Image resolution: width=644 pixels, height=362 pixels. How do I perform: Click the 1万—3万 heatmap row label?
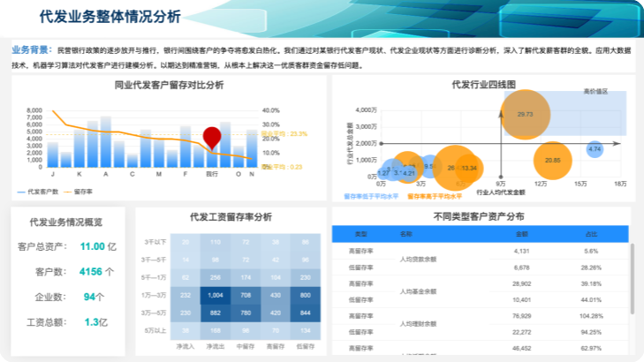[x=154, y=295]
